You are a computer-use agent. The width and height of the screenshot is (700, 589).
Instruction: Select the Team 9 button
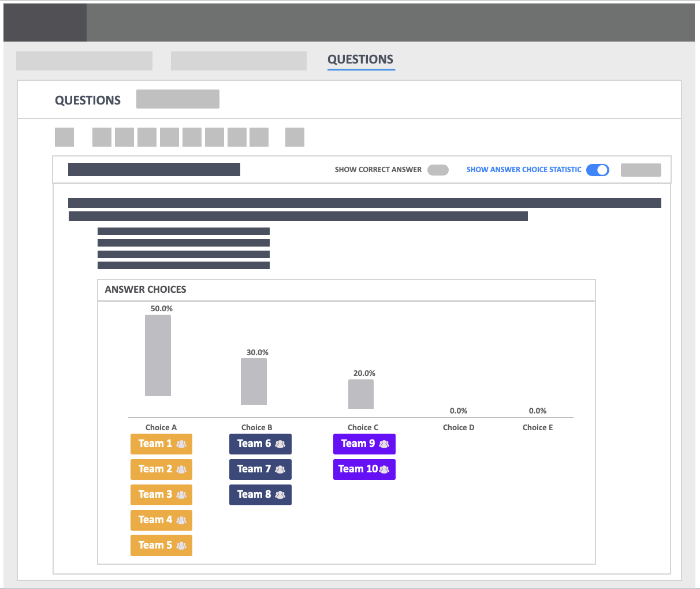pyautogui.click(x=364, y=444)
